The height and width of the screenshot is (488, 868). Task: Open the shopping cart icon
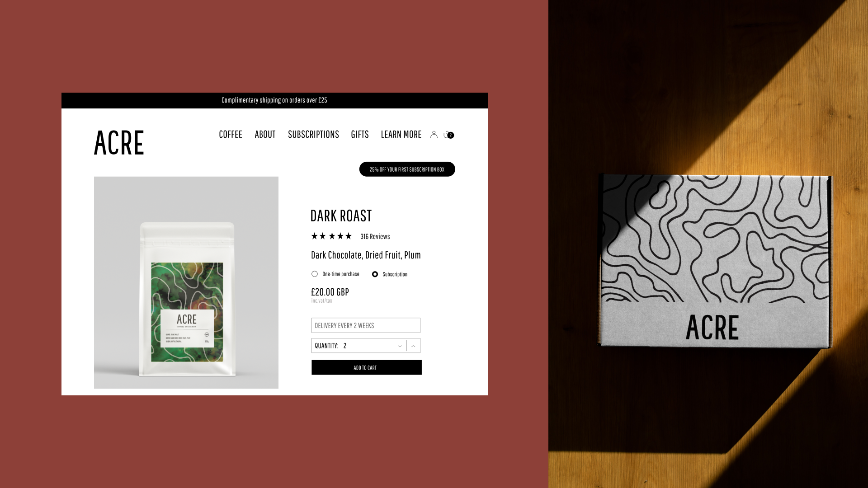point(448,135)
